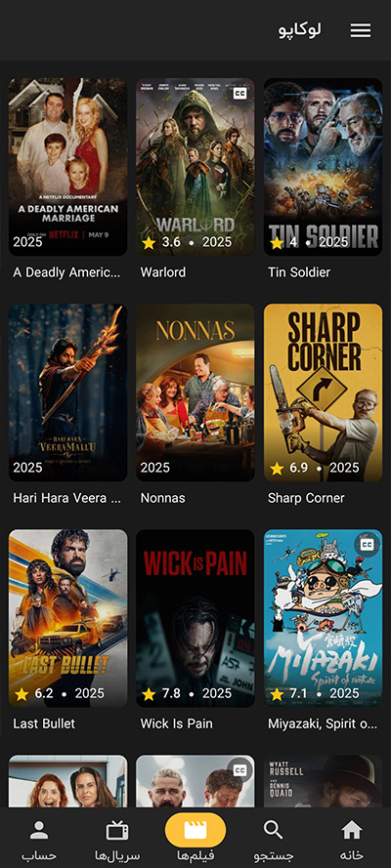Go to the حساب tab
Image resolution: width=391 pixels, height=868 pixels.
pos(39,856)
